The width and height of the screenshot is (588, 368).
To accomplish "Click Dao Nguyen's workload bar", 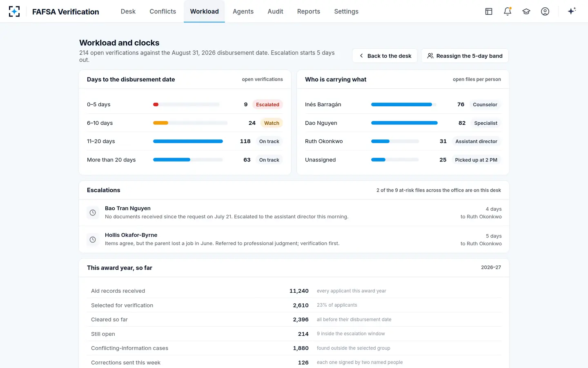I will (x=404, y=123).
